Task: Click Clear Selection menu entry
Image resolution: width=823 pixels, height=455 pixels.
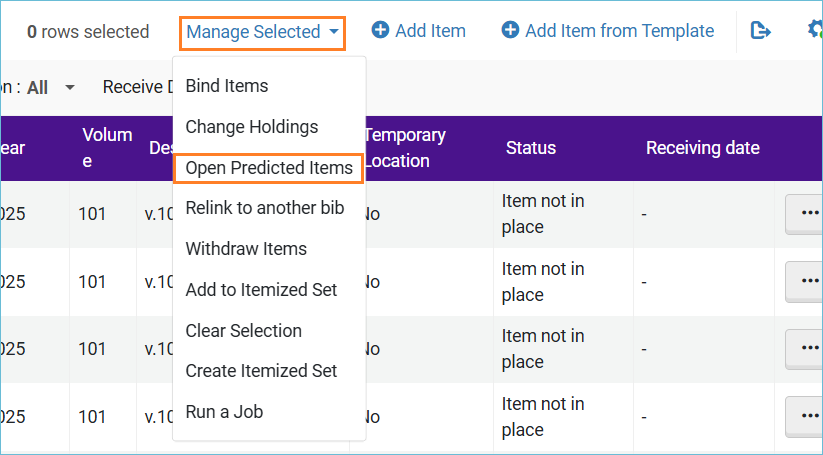Action: click(x=244, y=331)
